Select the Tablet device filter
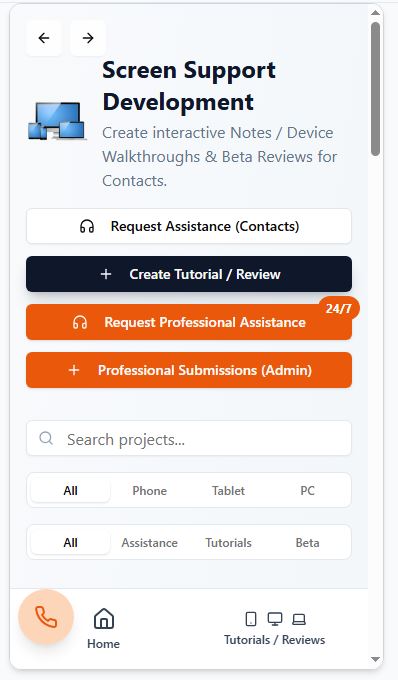Viewport: 398px width, 680px height. tap(228, 490)
